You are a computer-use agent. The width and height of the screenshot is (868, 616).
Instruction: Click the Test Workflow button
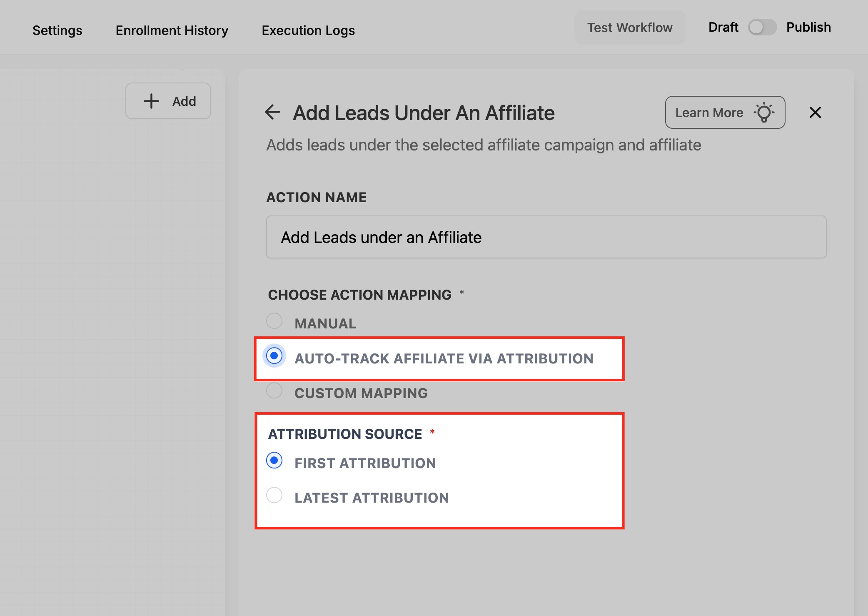(x=629, y=28)
